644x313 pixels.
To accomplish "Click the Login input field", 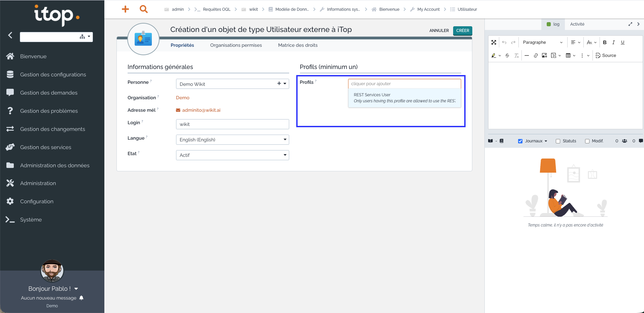I will [232, 124].
